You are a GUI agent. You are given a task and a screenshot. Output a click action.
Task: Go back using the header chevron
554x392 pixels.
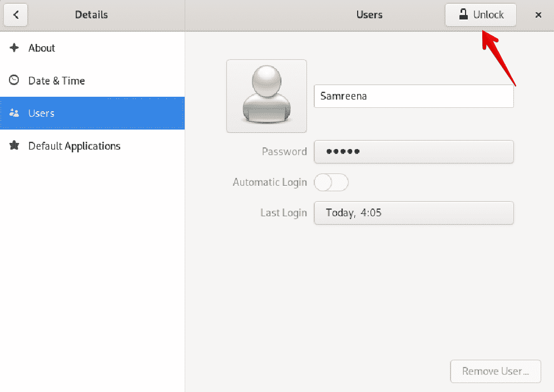16,15
